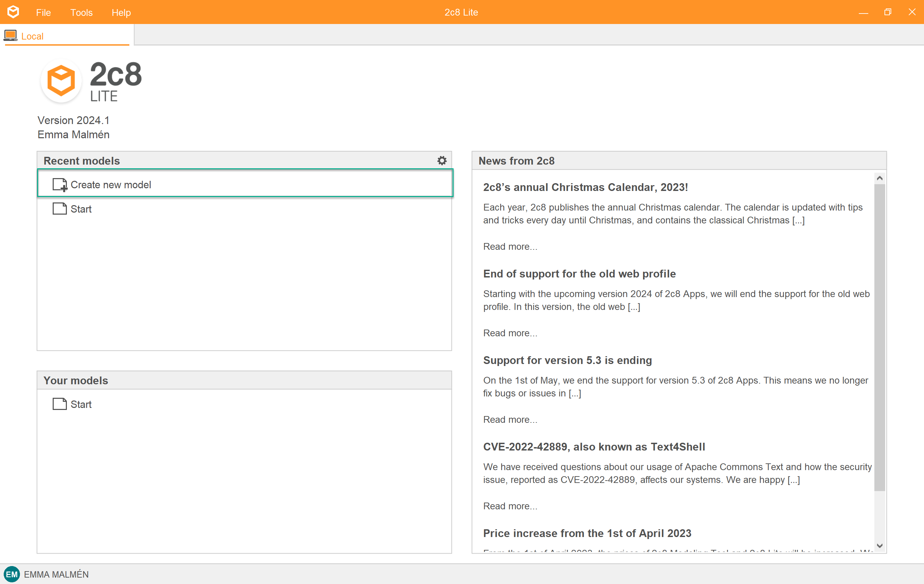Open the Christmas Calendar 2023 news headline

coord(586,187)
